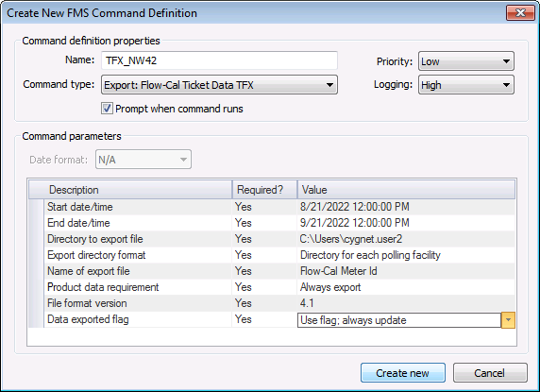The width and height of the screenshot is (540, 392).
Task: Click value Flow-Cal Meter Id
Action: click(x=339, y=271)
